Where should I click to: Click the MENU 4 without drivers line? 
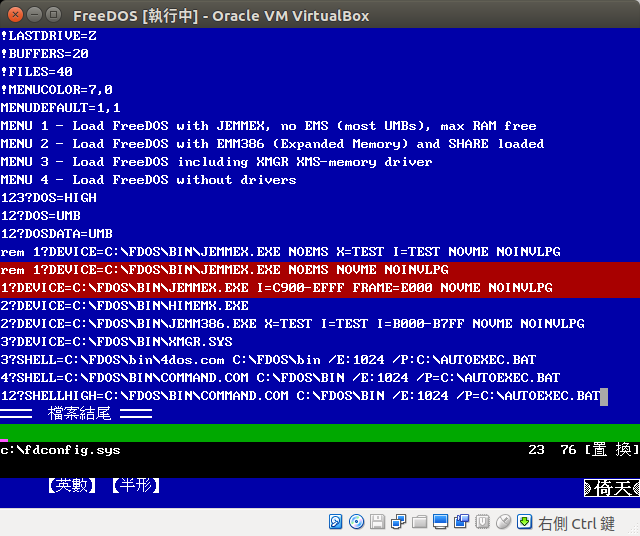point(149,180)
